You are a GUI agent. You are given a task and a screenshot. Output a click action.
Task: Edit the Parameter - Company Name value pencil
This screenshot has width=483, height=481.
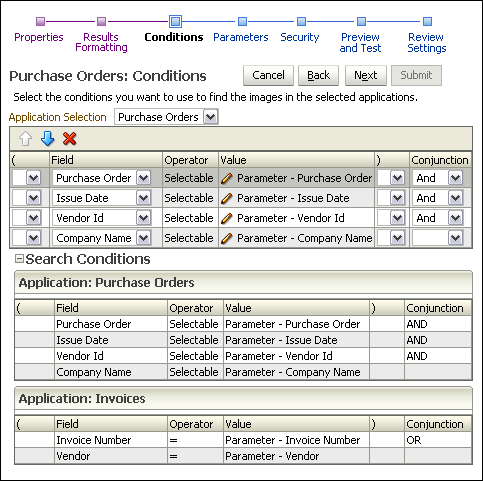227,238
